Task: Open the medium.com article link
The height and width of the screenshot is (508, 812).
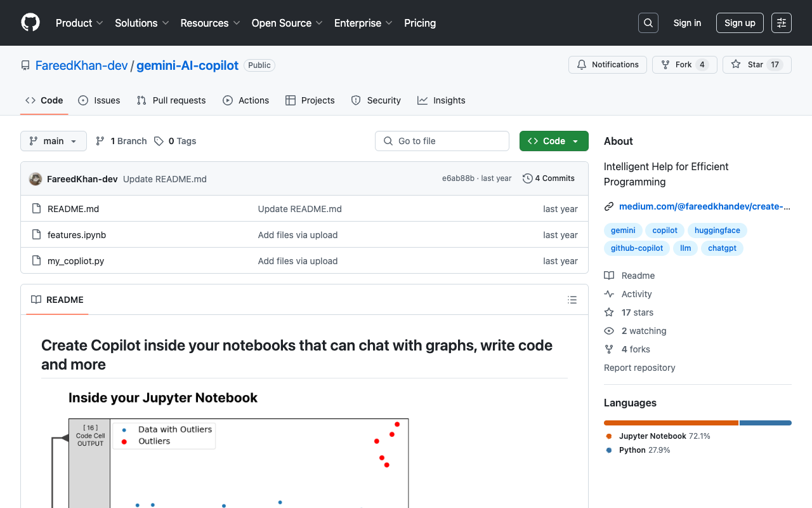Action: (x=705, y=206)
